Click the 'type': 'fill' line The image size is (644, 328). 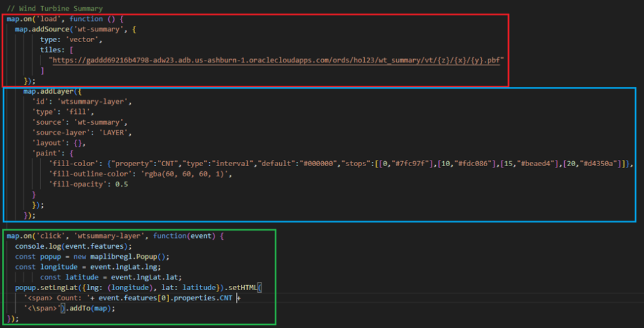point(63,112)
